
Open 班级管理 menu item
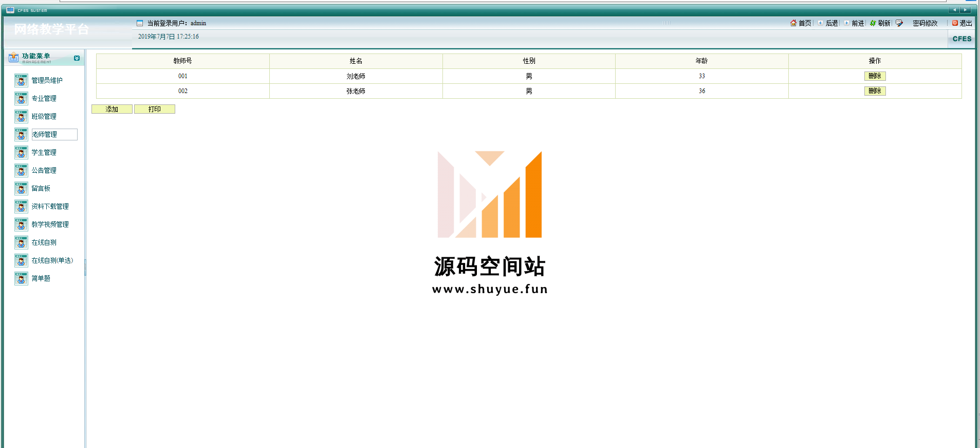tap(44, 117)
